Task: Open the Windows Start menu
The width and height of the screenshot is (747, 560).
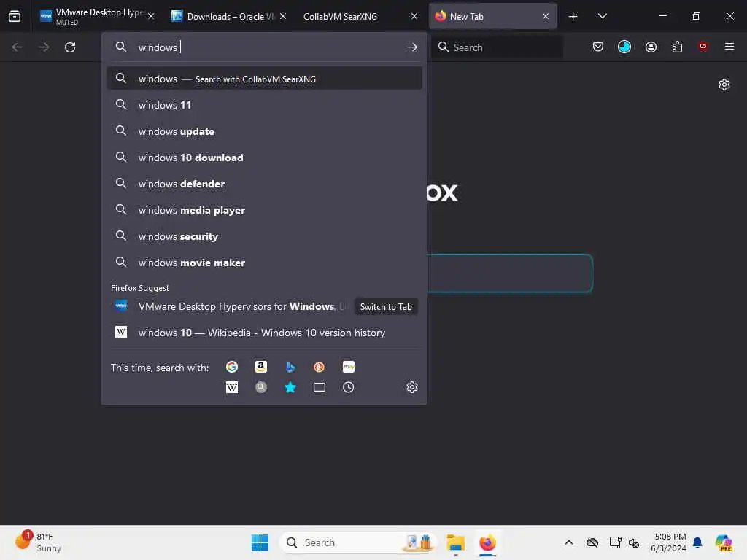Action: pyautogui.click(x=260, y=542)
